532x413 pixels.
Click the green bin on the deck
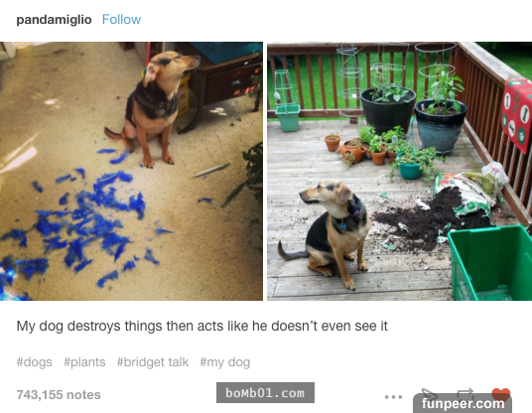pos(490,263)
